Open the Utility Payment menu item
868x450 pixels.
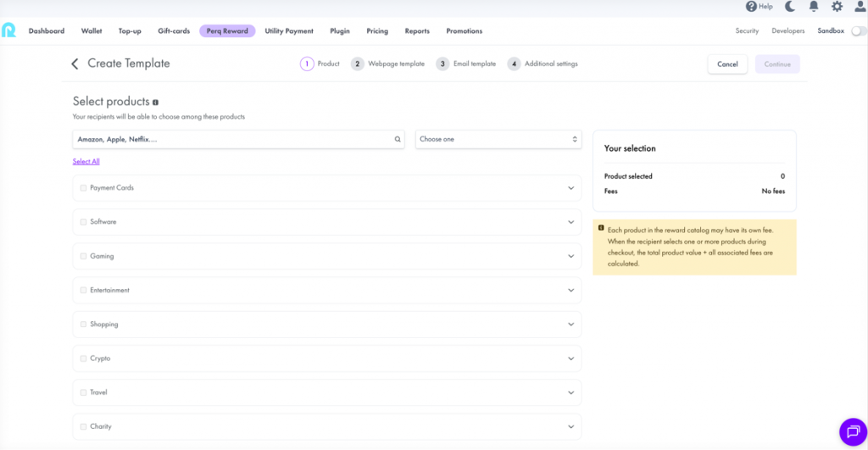tap(289, 31)
